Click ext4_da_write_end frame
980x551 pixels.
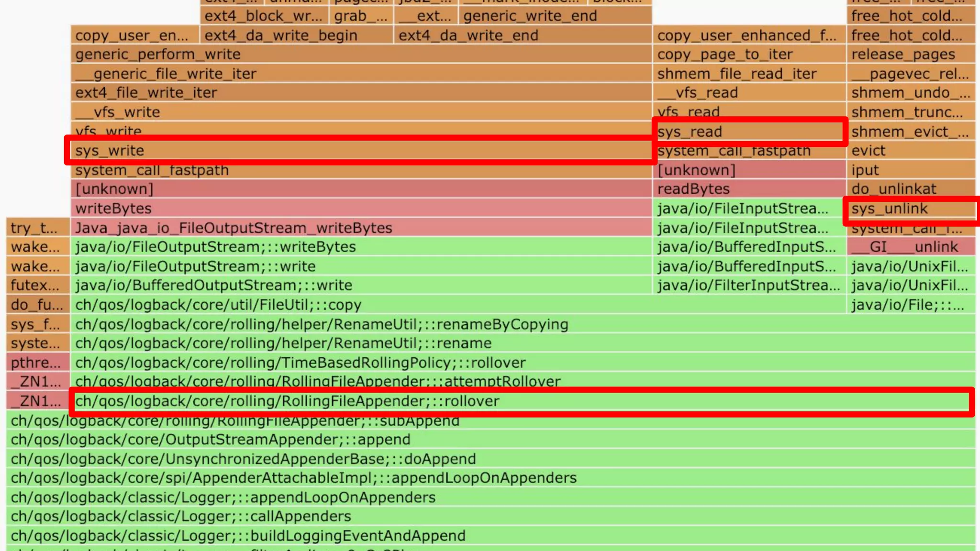pyautogui.click(x=523, y=35)
